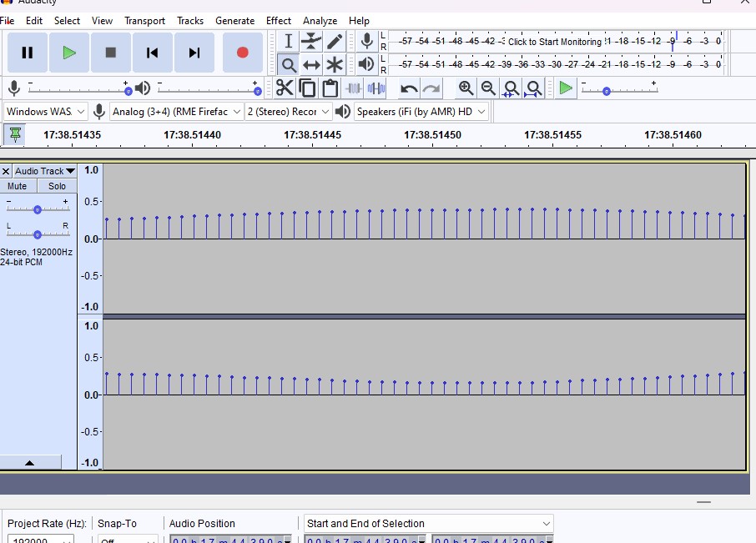This screenshot has width=756, height=543.
Task: Click the playback meter speaker icon
Action: [x=367, y=64]
